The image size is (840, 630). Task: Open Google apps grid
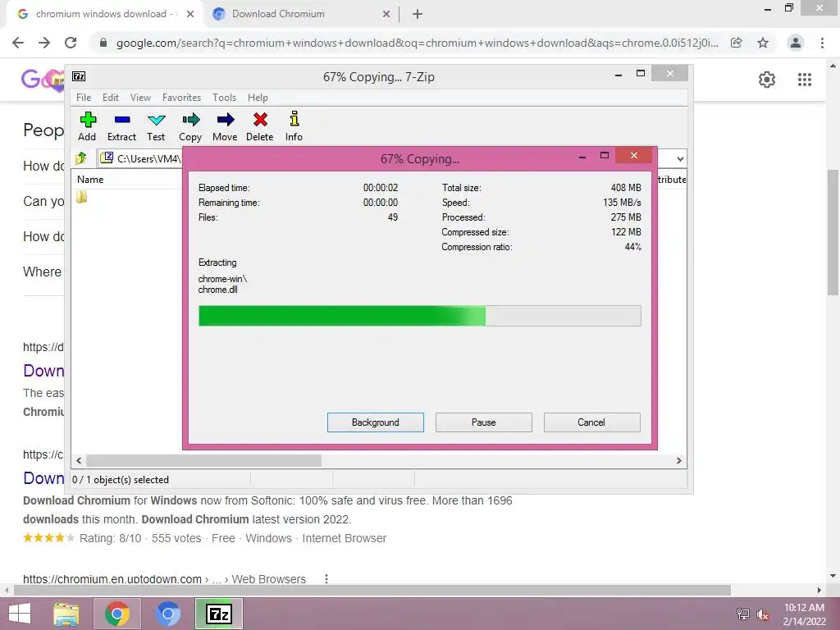coord(805,80)
